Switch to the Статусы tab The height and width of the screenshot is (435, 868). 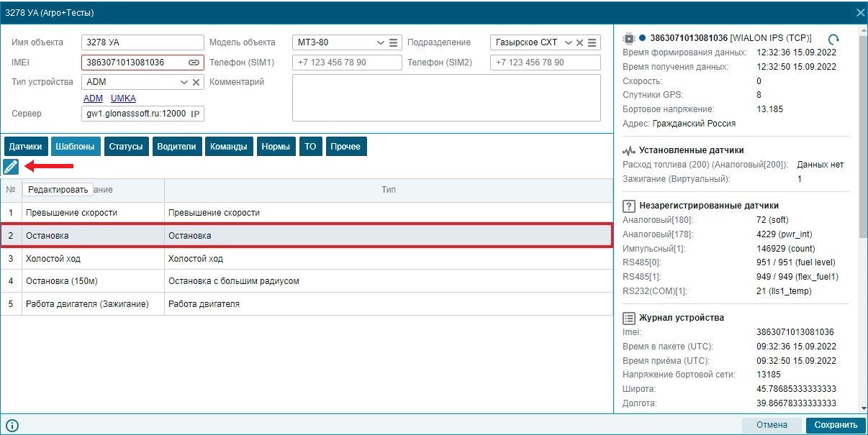pos(126,146)
